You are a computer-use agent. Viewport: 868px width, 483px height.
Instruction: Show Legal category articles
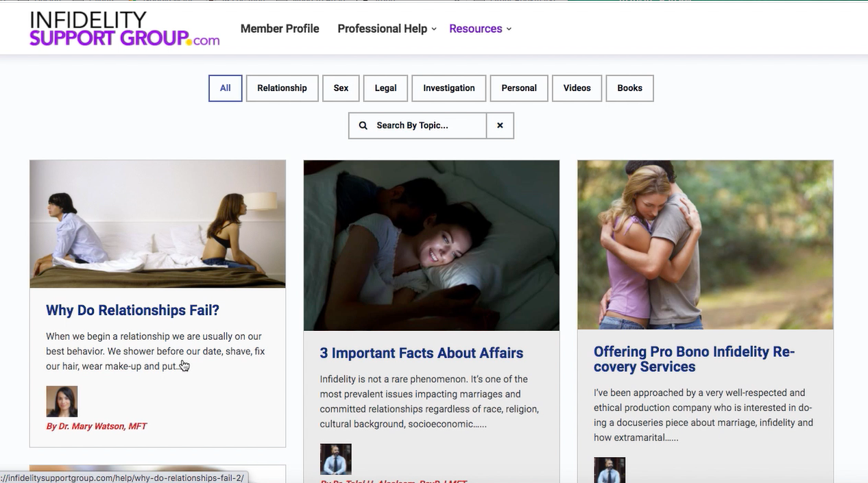click(385, 88)
